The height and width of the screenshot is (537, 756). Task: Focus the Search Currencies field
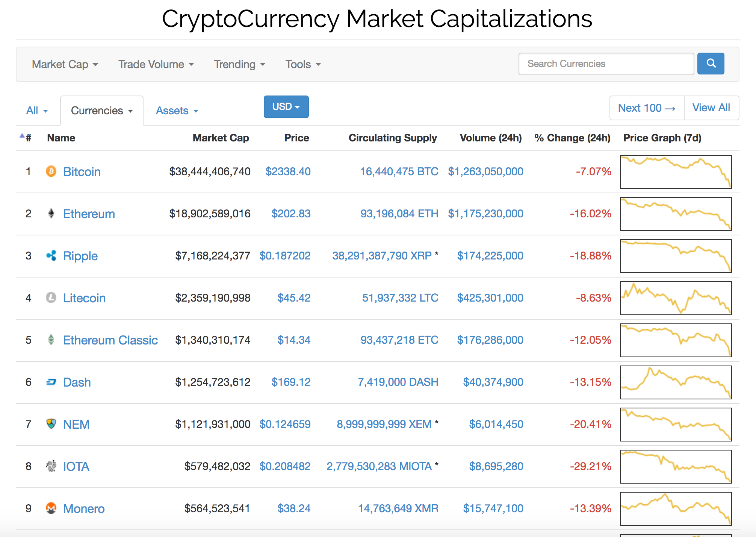click(606, 64)
